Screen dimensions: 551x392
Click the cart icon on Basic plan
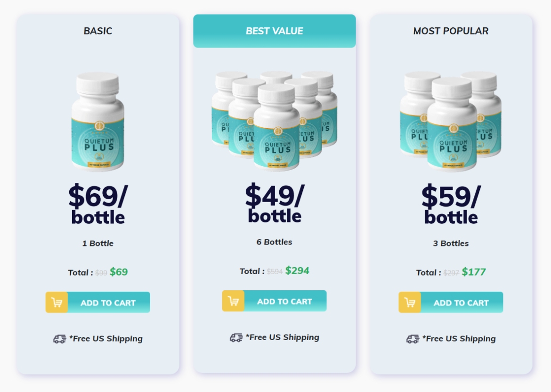click(x=57, y=302)
